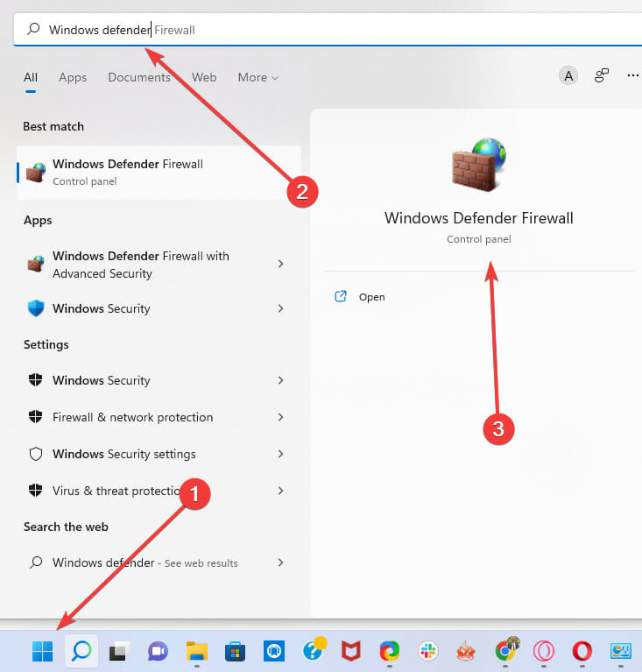Click the blue shield icon of the Windows Security app

pyautogui.click(x=36, y=308)
